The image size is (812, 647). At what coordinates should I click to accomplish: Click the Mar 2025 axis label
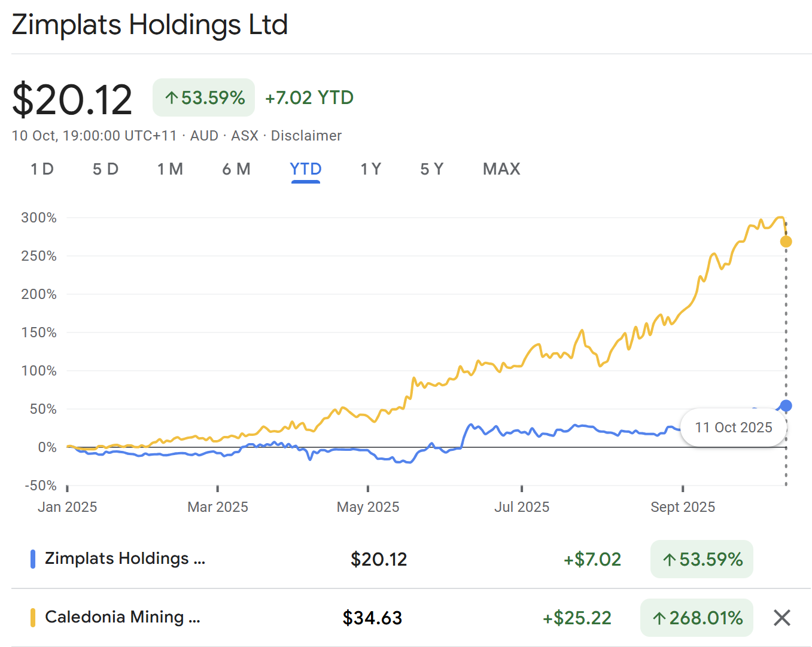click(x=218, y=507)
